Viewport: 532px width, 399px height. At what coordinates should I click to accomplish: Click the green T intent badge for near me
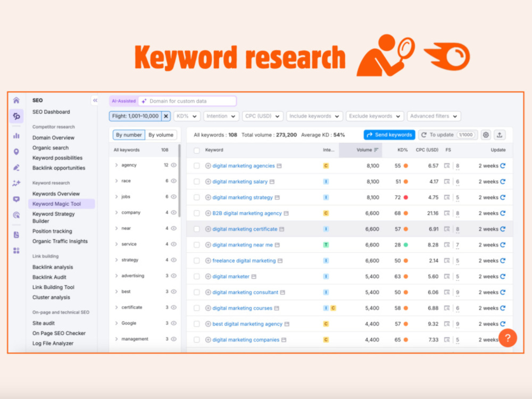pyautogui.click(x=326, y=245)
